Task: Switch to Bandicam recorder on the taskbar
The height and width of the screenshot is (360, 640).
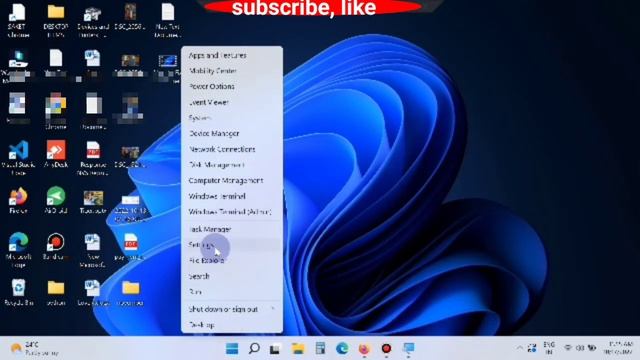Action: 386,349
